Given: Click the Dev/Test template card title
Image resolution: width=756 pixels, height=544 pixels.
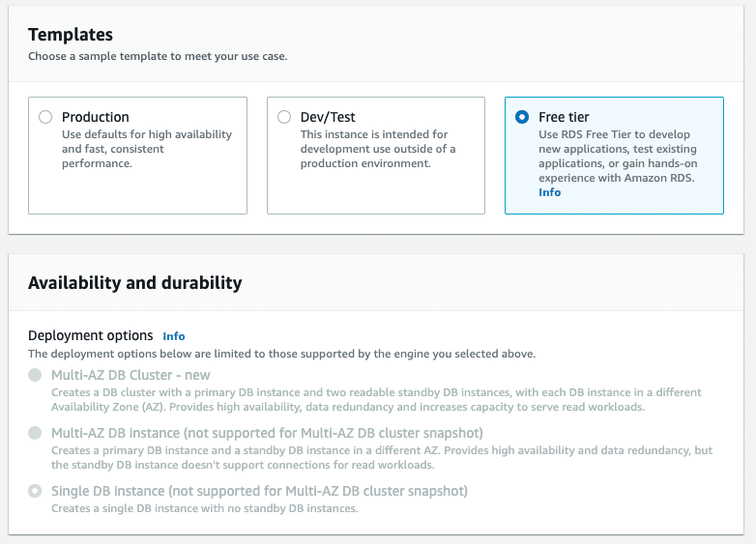Looking at the screenshot, I should coord(328,117).
